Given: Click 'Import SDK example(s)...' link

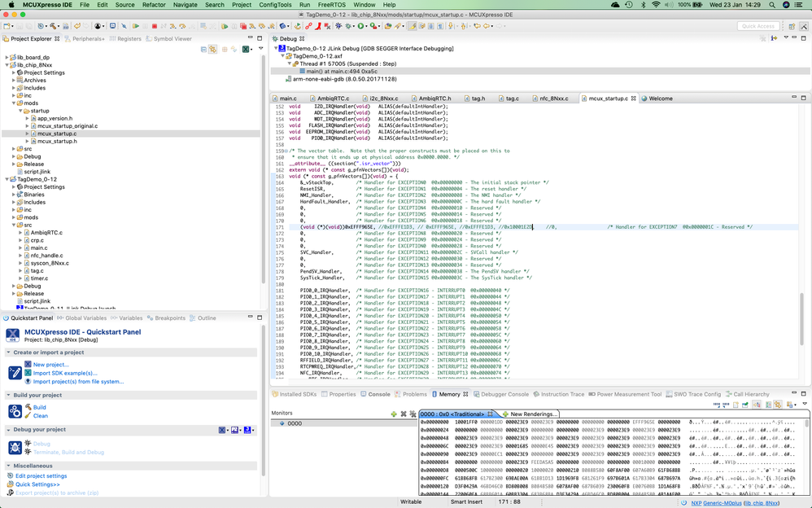Looking at the screenshot, I should coord(64,373).
